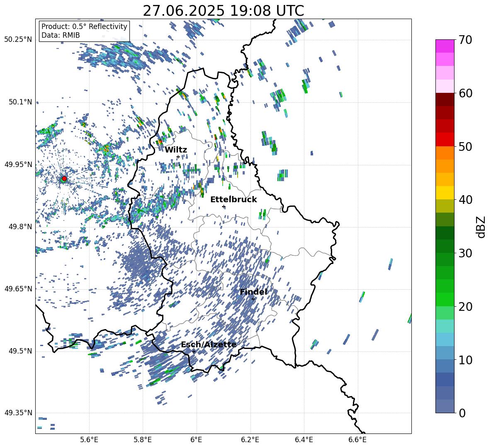Click the 49.65°N latitude label
This screenshot has width=491, height=448.
pos(18,289)
